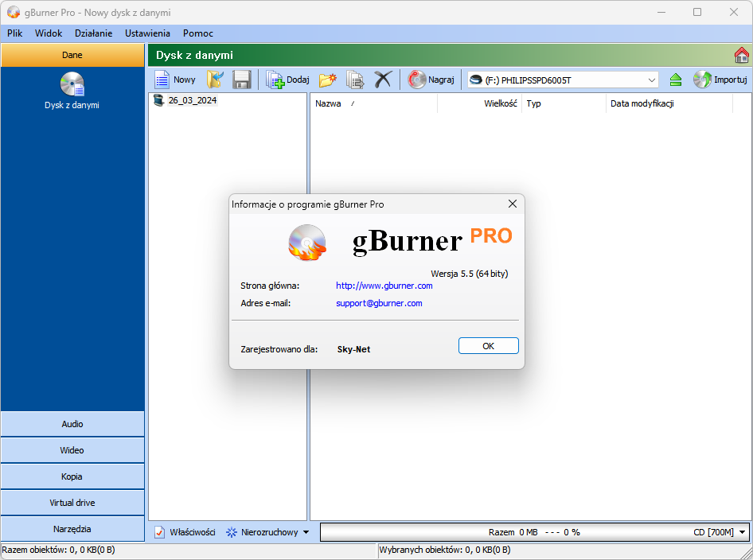The image size is (753, 560).
Task: Switch to the Wideo sidebar tab
Action: pos(72,450)
